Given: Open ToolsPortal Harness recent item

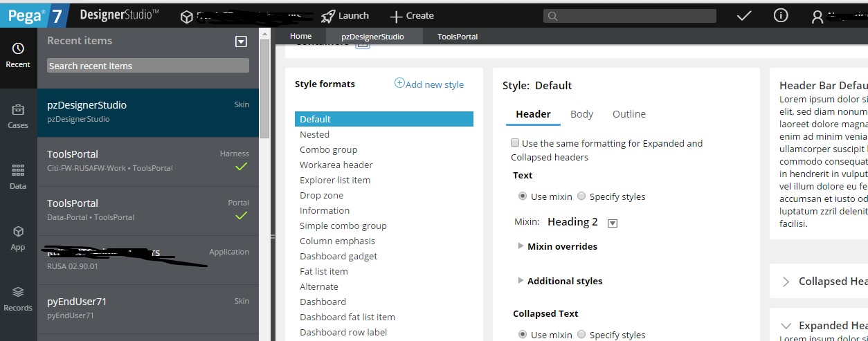Looking at the screenshot, I should (148, 161).
